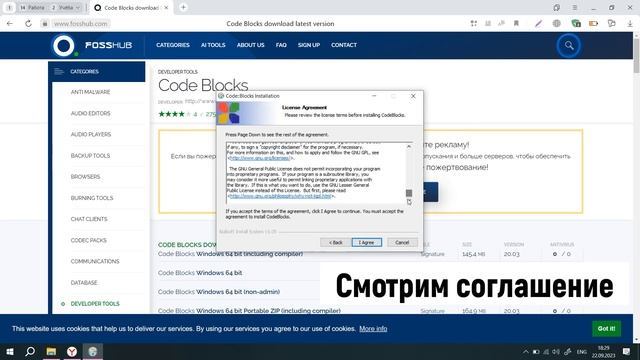Select Database category in sidebar
Screen dimensions: 640x360
pyautogui.click(x=84, y=282)
